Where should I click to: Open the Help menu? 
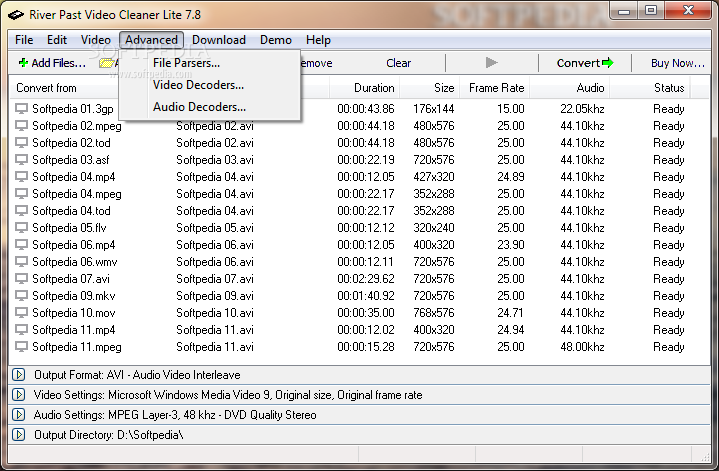pos(318,40)
